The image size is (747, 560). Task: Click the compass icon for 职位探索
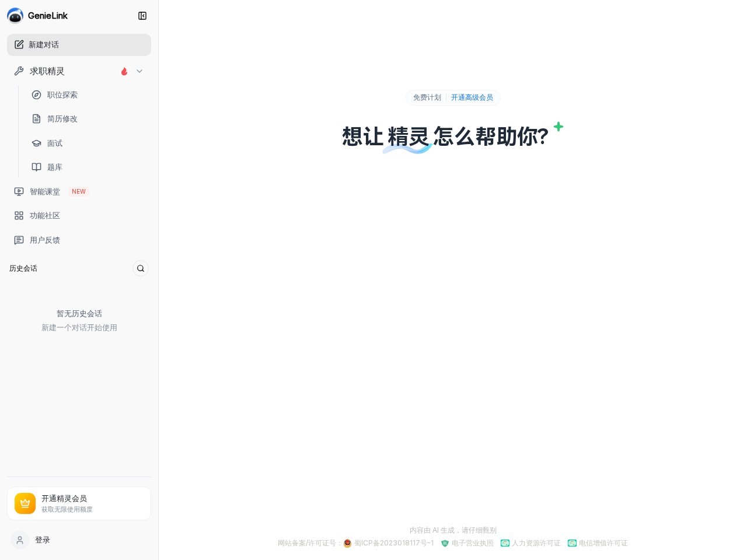tap(36, 95)
